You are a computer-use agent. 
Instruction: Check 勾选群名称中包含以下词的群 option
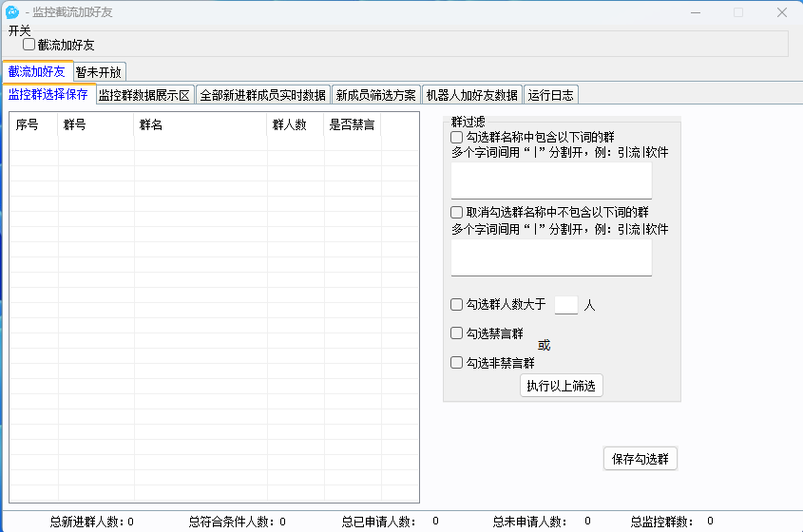tap(457, 137)
